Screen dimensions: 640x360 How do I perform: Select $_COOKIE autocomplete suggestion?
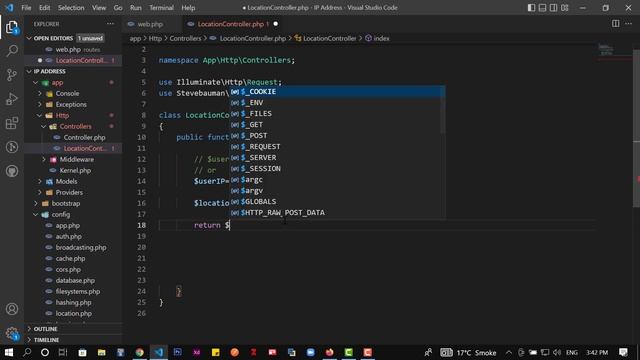337,92
